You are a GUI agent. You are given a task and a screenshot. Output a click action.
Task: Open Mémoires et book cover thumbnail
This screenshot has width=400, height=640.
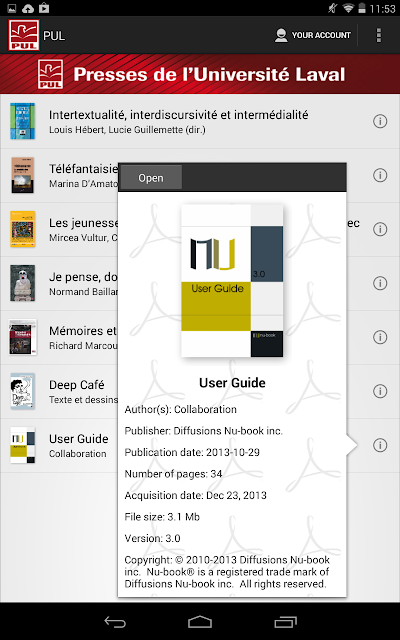(x=22, y=337)
